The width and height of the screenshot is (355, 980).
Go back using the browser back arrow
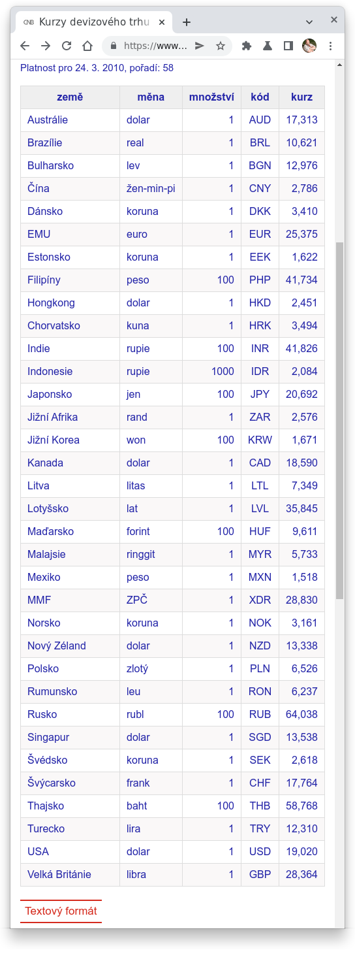click(25, 46)
